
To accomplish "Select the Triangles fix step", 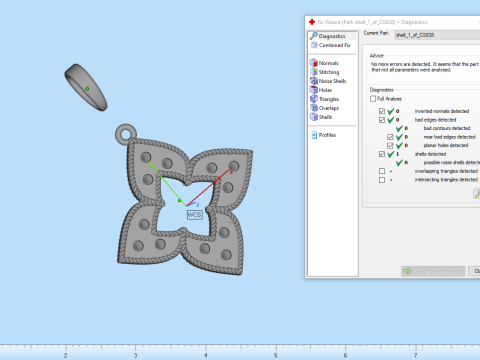I will tap(329, 99).
